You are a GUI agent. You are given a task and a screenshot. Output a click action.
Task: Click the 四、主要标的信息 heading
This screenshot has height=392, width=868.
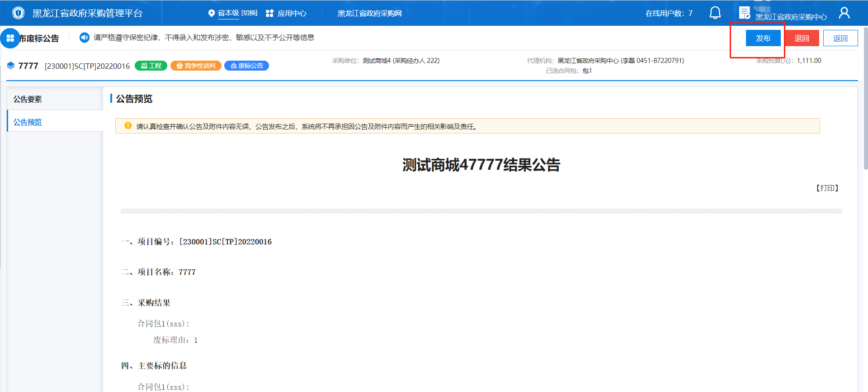154,366
